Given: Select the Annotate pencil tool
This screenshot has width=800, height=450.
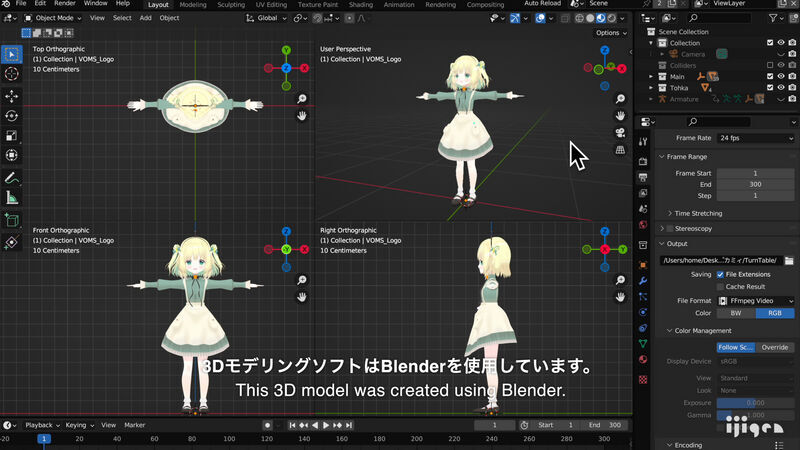Looking at the screenshot, I should [12, 178].
